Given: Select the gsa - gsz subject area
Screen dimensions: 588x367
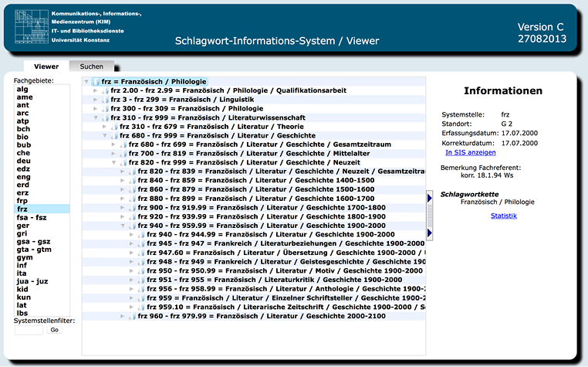Looking at the screenshot, I should click(33, 242).
